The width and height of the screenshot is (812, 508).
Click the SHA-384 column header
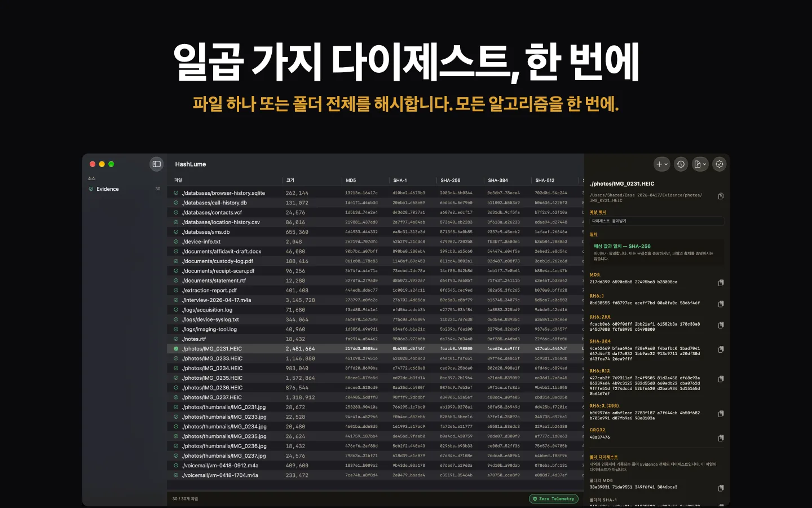[x=498, y=181]
